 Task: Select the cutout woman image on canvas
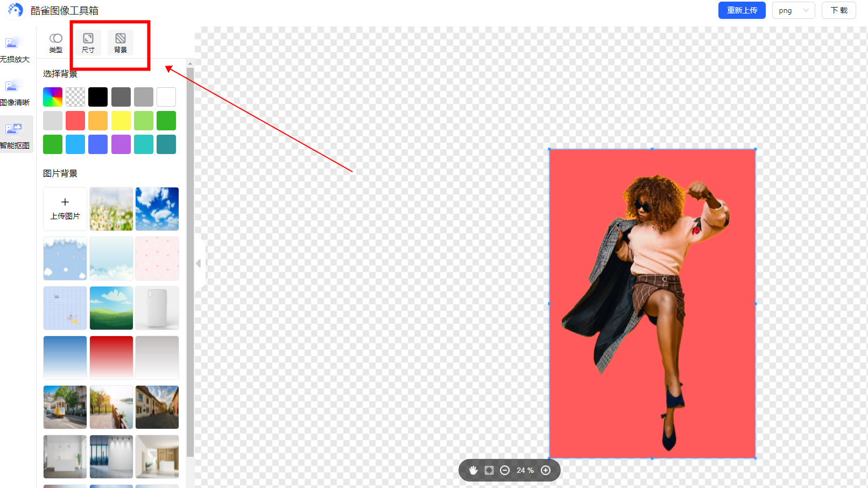[x=652, y=304]
